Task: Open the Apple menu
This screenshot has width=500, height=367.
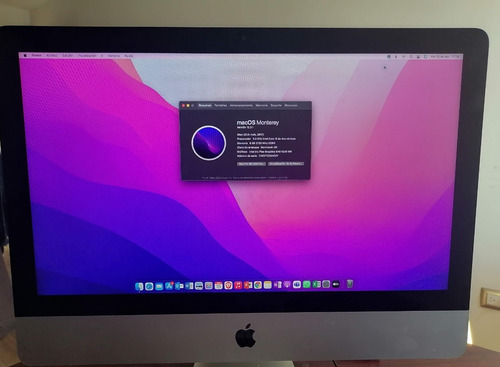Action: point(25,55)
